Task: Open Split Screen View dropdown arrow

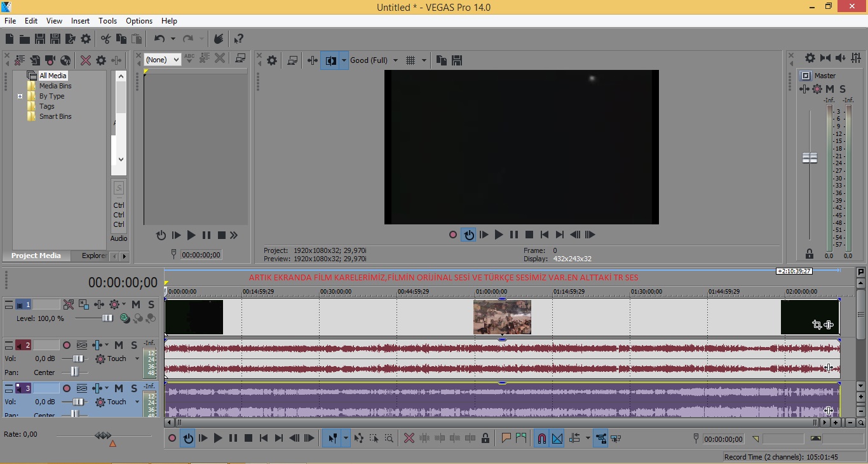Action: click(344, 60)
